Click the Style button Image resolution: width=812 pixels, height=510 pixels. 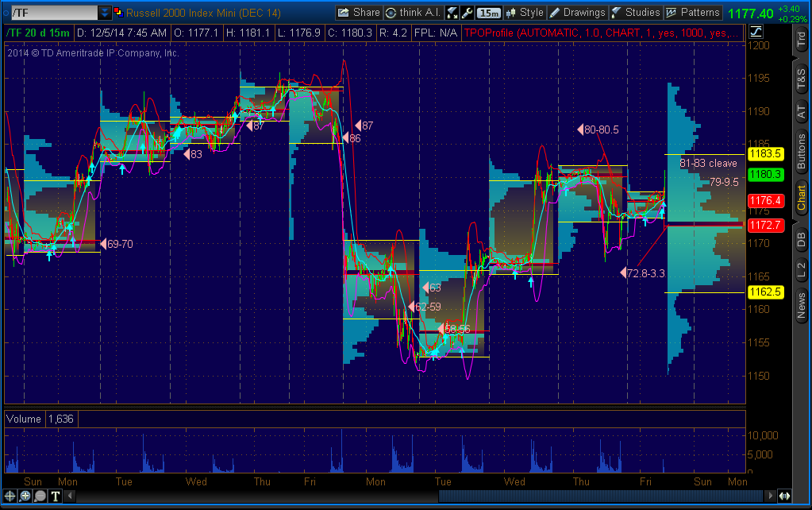point(524,13)
